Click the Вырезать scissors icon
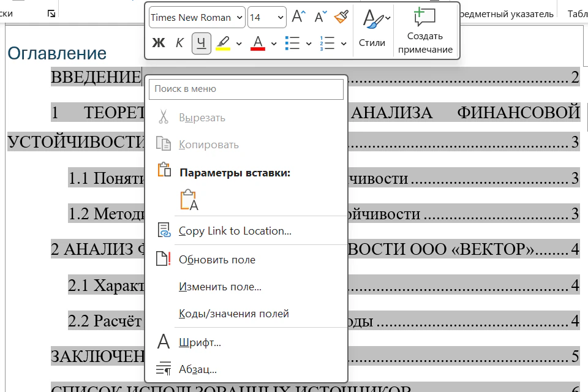The height and width of the screenshot is (392, 588). pyautogui.click(x=164, y=118)
